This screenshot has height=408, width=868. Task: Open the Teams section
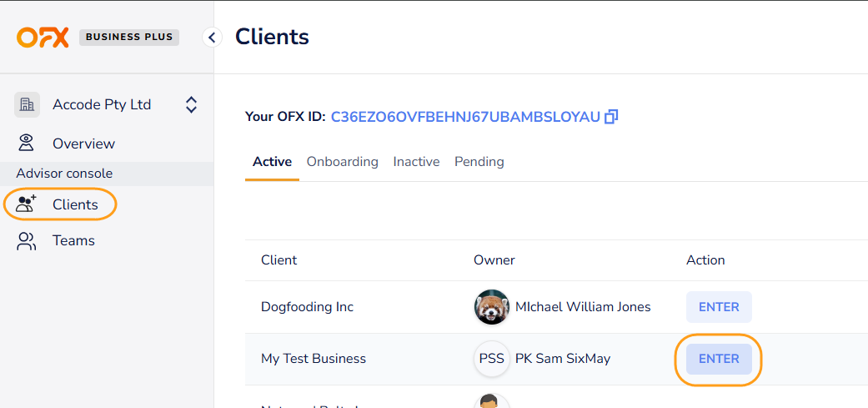pyautogui.click(x=73, y=241)
